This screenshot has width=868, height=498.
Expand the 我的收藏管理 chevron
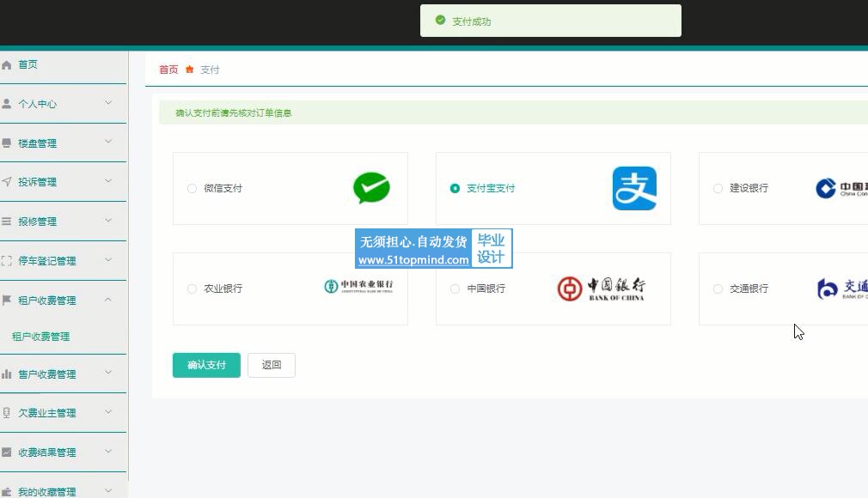pyautogui.click(x=108, y=490)
